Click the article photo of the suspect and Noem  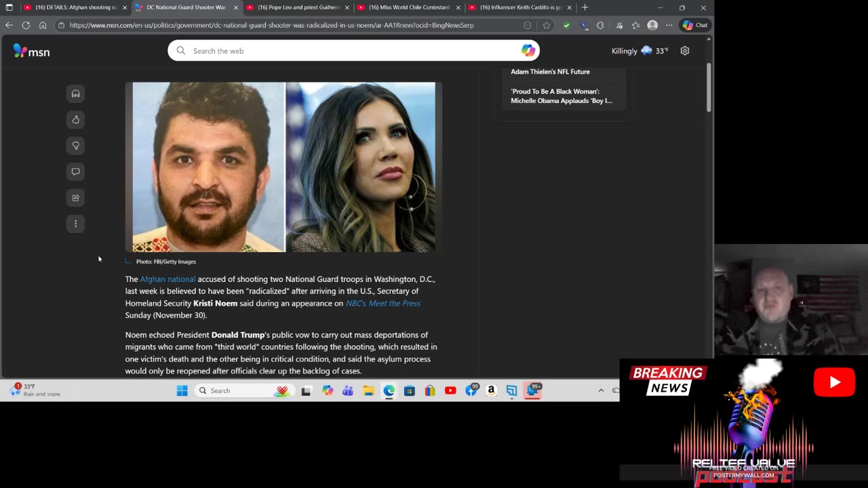(283, 167)
